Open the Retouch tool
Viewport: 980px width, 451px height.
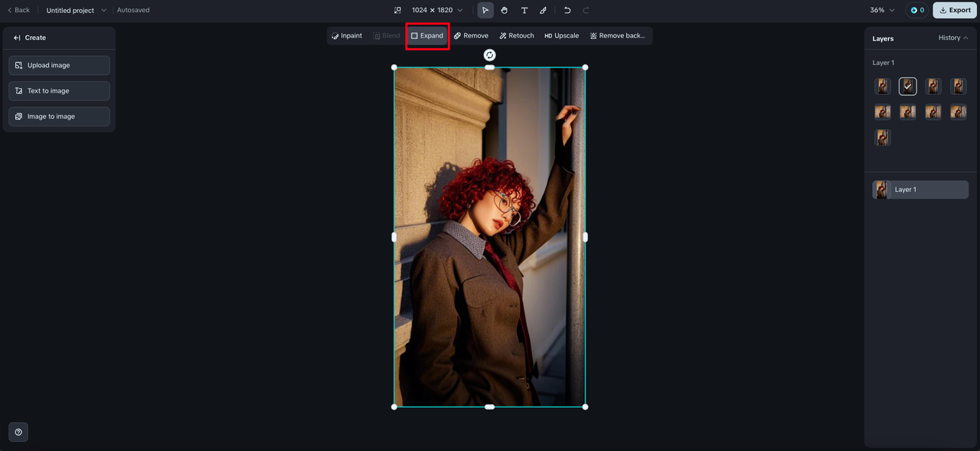pos(517,36)
